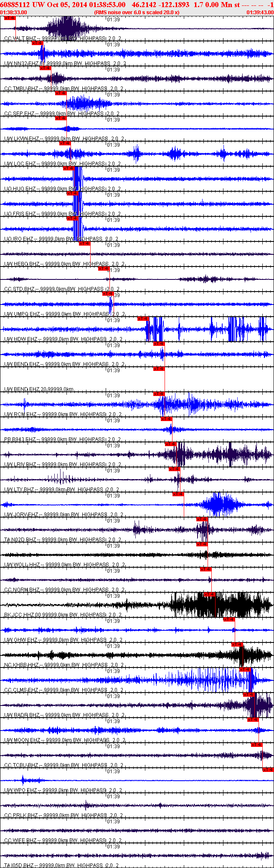
Task: Click the red pick marker on the UW LRIV trace
Action: coord(170,444)
